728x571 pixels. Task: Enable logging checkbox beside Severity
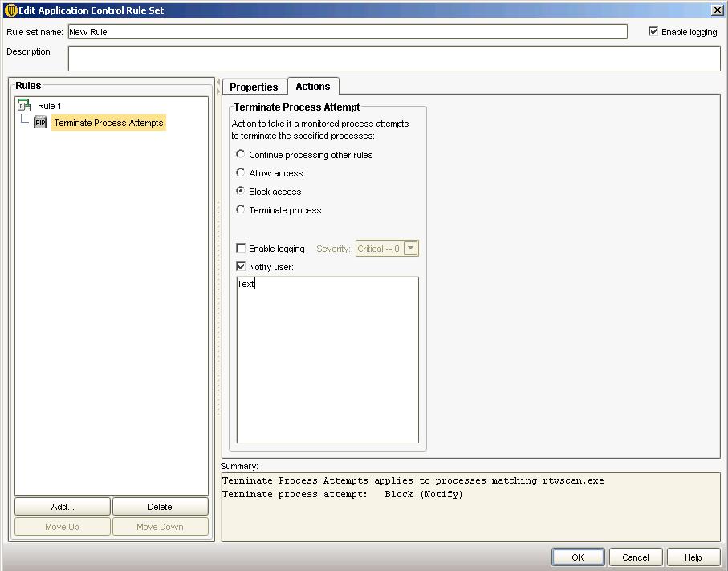tap(241, 248)
